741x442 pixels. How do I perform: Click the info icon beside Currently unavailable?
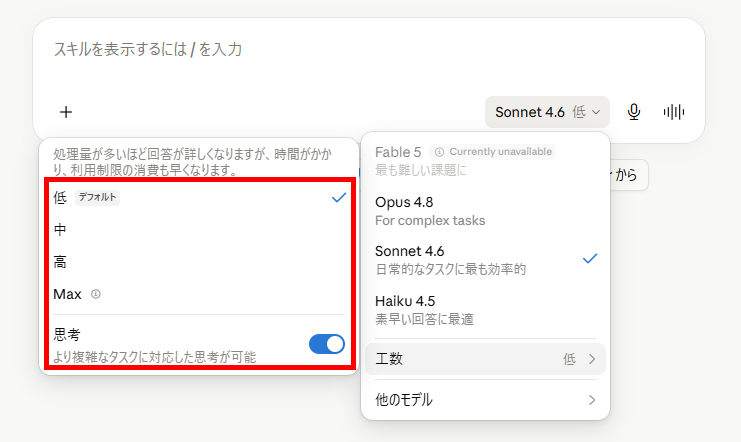coord(439,152)
